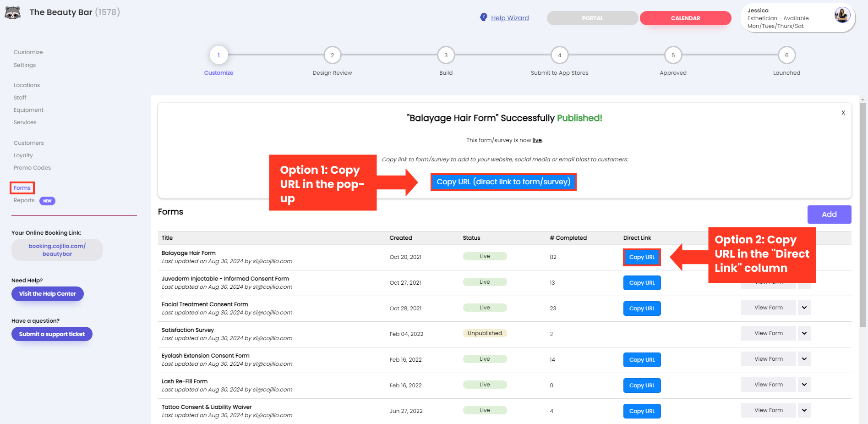Go to step 5 Approved
The image size is (868, 424).
click(673, 55)
